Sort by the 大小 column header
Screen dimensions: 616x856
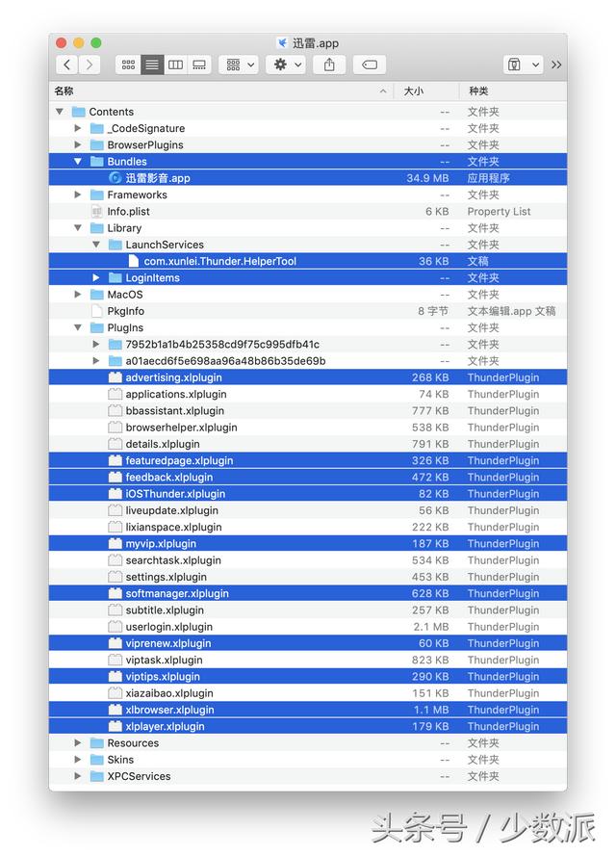tap(424, 91)
